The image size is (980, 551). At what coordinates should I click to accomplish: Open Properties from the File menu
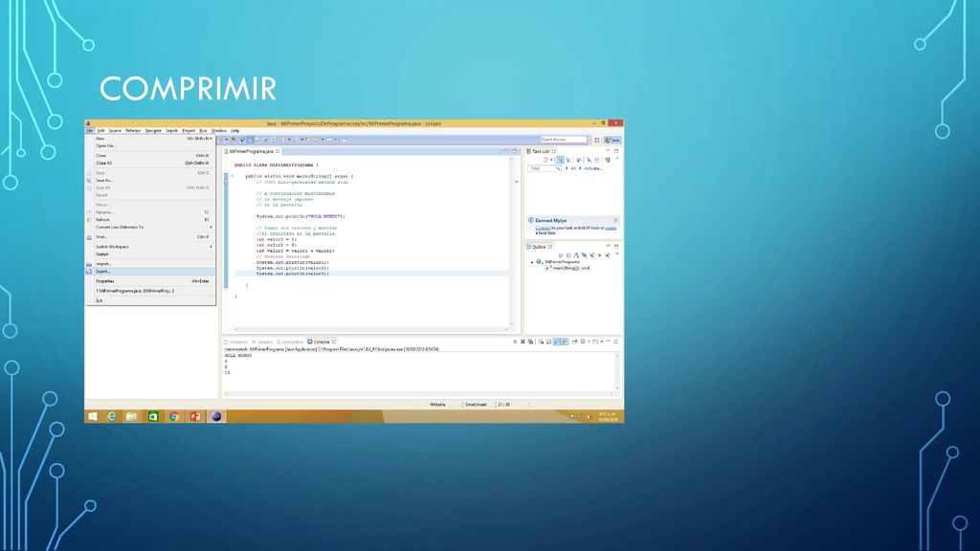(x=150, y=281)
